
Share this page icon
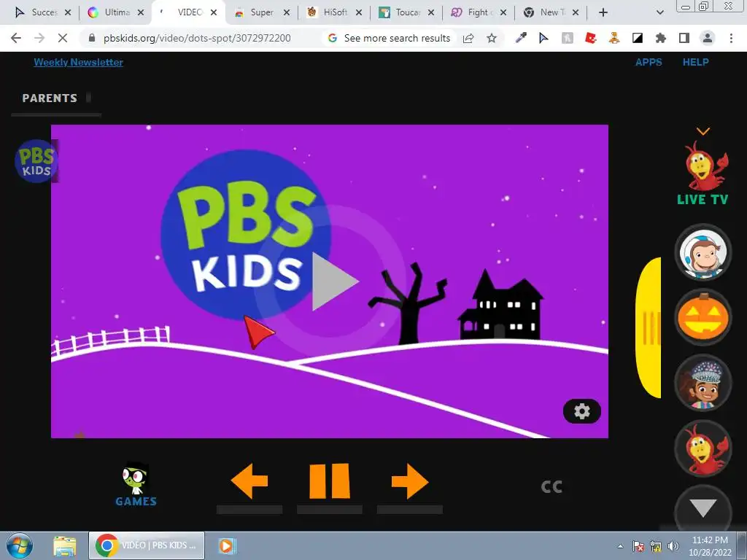(468, 38)
